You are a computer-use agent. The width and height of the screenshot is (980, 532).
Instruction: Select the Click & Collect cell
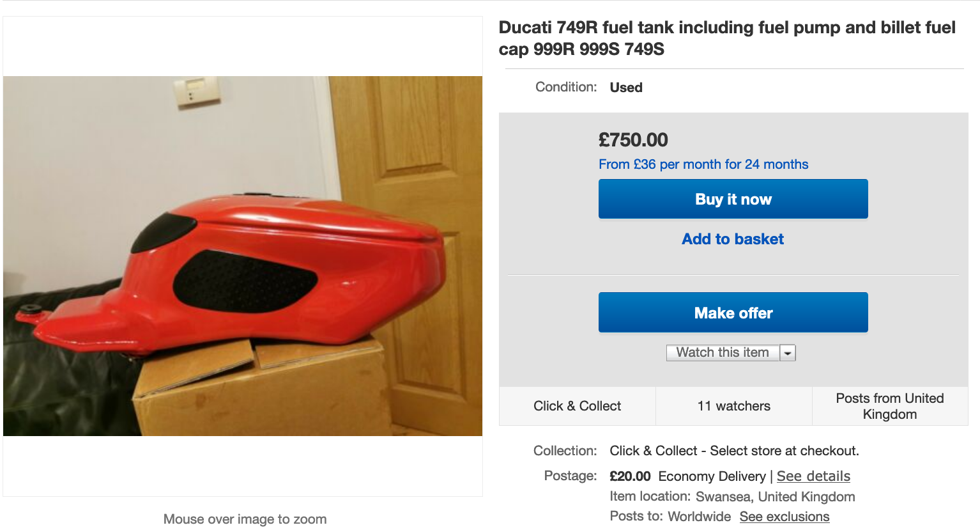pyautogui.click(x=577, y=406)
